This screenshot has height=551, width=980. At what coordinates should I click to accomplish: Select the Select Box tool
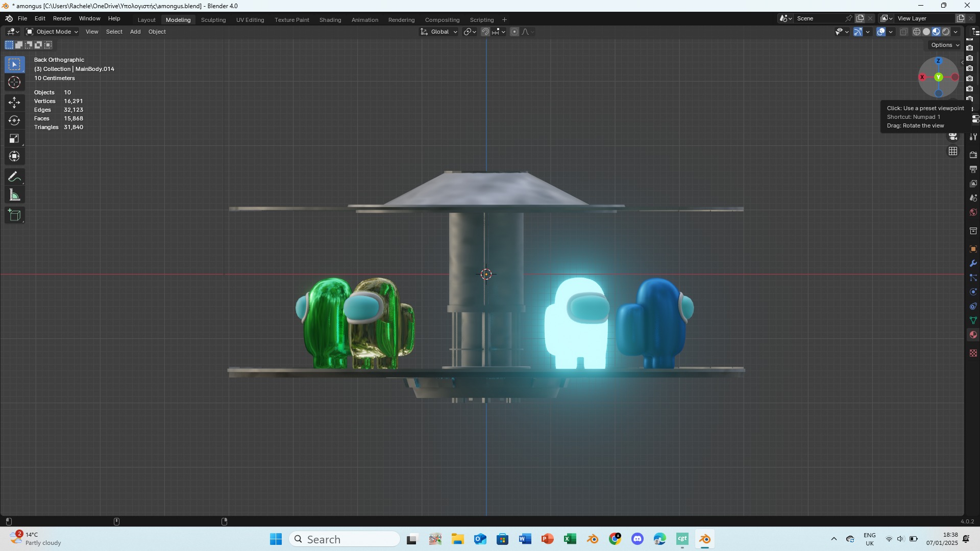tap(14, 64)
